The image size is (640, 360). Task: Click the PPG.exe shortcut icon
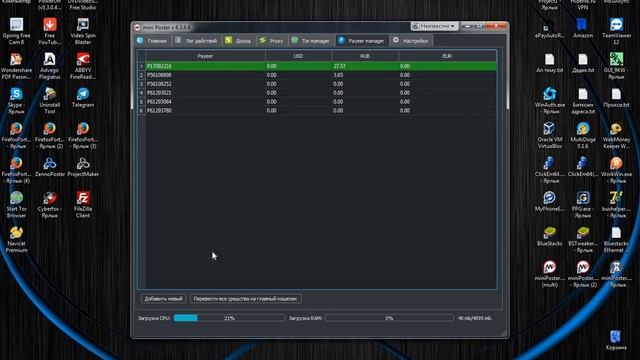pyautogui.click(x=583, y=205)
